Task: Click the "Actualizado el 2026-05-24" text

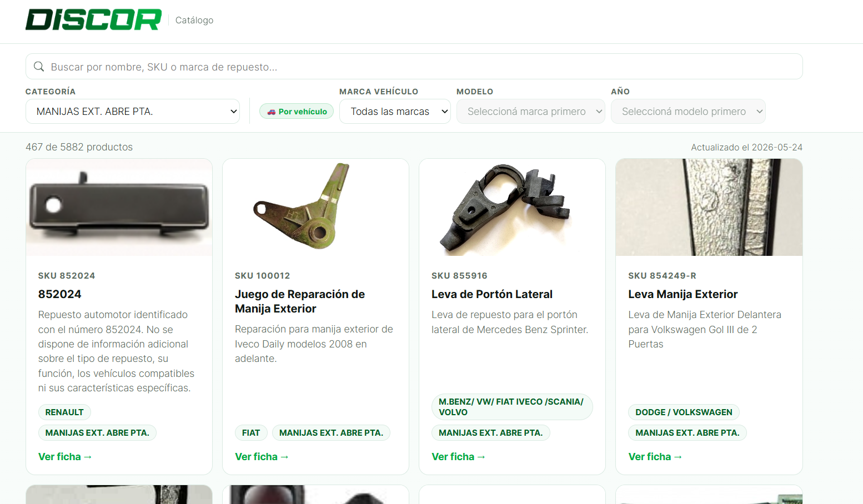Action: (x=747, y=147)
